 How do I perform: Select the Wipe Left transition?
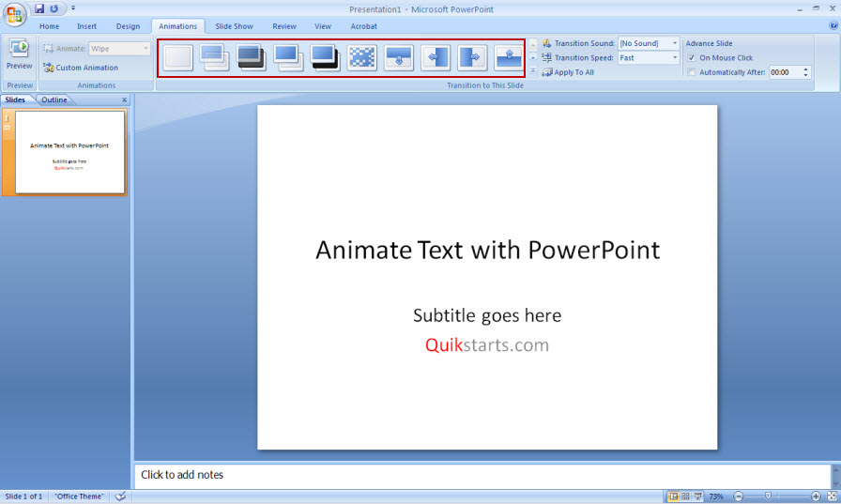click(x=436, y=58)
